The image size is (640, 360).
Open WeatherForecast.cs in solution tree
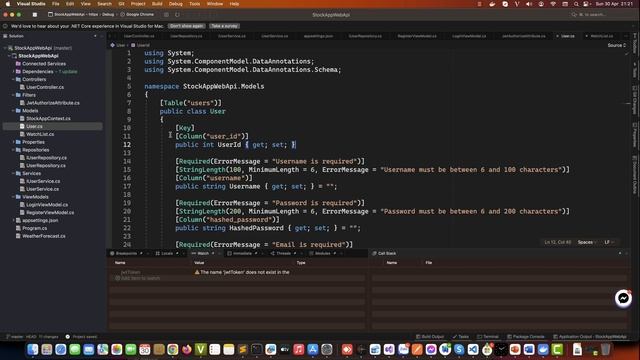tap(43, 236)
